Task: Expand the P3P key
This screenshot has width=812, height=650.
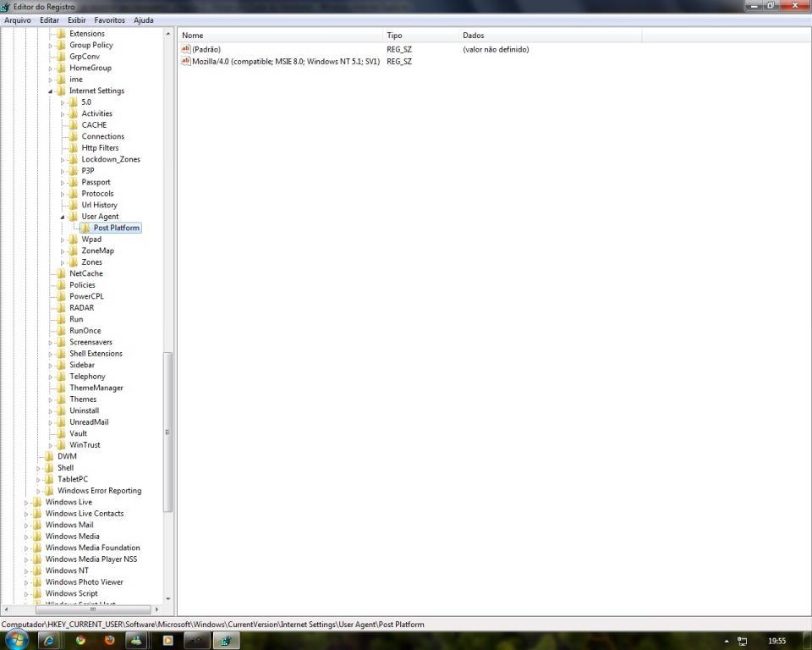Action: (62, 171)
